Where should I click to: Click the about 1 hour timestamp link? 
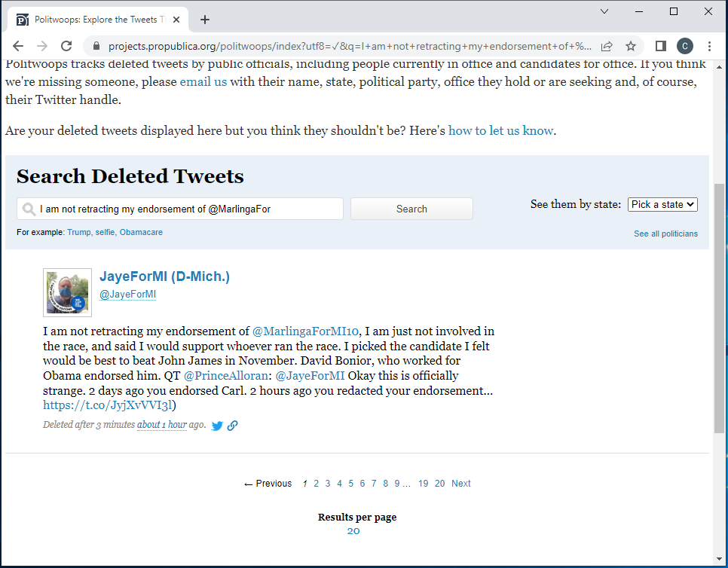tap(162, 425)
